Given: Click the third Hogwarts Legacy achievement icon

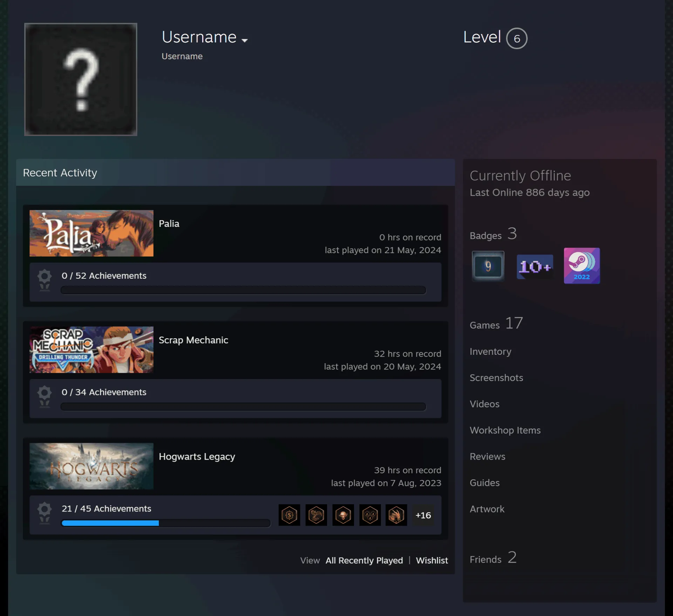Looking at the screenshot, I should click(343, 515).
